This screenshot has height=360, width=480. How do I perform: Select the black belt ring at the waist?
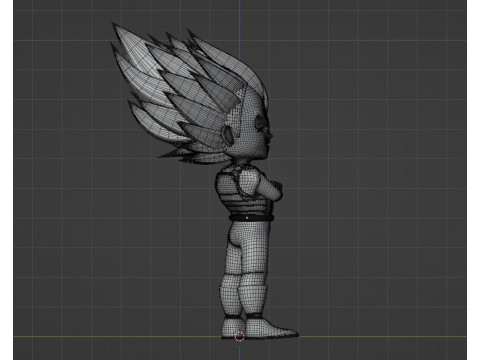point(252,218)
